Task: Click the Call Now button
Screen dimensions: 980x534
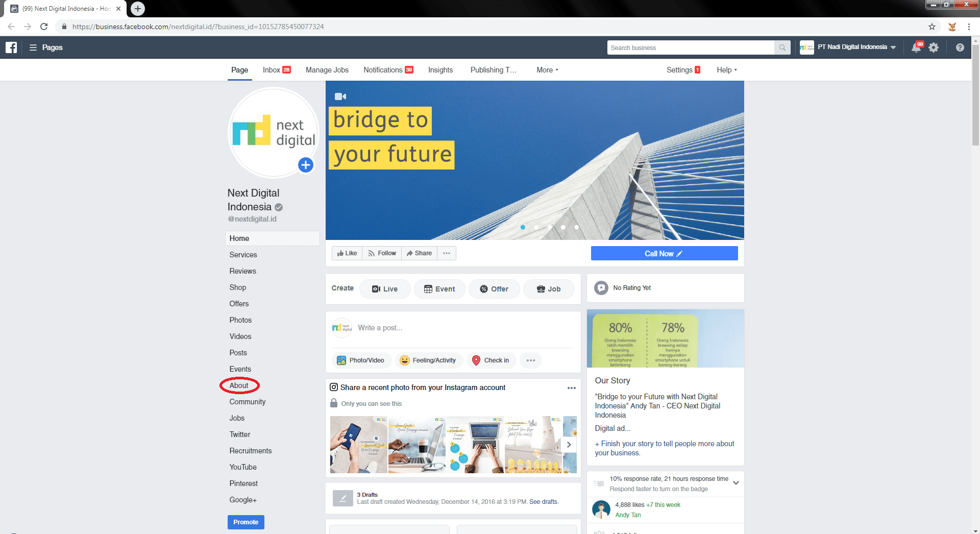Action: point(664,253)
